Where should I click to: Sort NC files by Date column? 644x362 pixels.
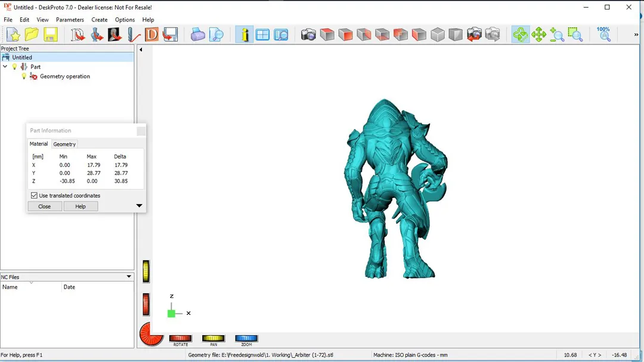[98, 287]
